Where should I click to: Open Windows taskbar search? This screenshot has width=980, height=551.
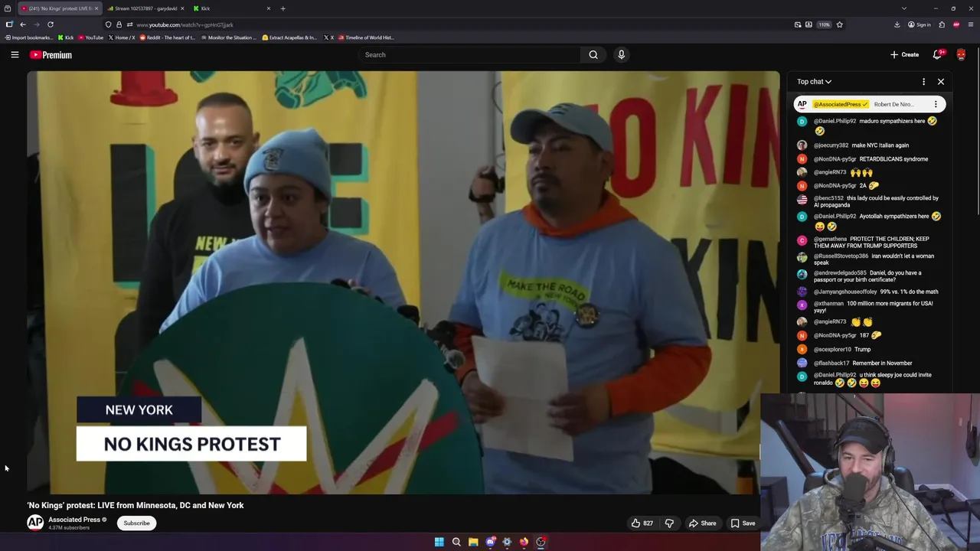456,542
